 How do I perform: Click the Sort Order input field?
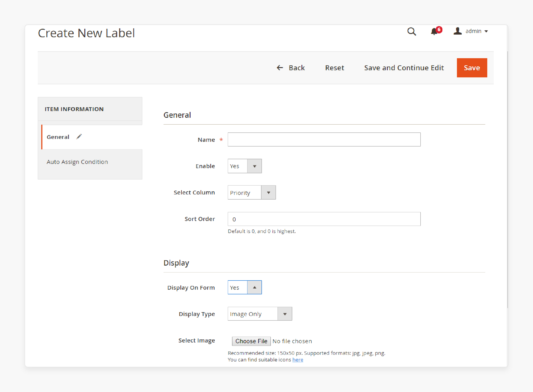coord(324,219)
